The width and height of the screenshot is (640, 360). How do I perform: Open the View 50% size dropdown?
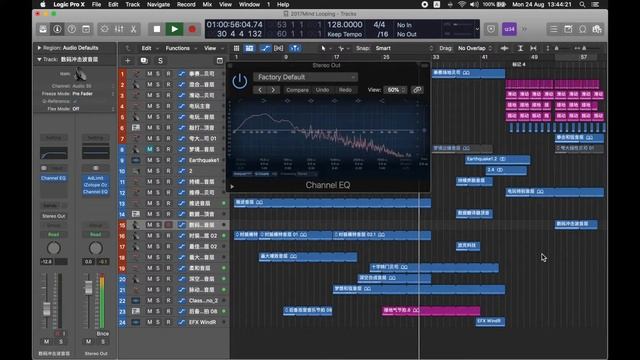click(395, 90)
